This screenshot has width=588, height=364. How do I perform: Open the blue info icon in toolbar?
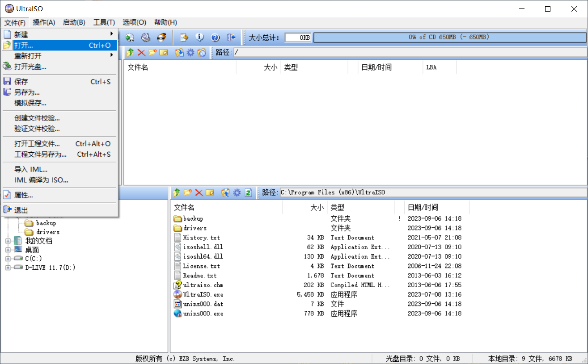tap(199, 38)
